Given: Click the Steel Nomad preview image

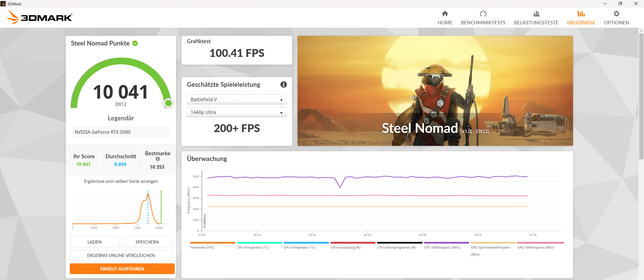Looking at the screenshot, I should tap(435, 91).
